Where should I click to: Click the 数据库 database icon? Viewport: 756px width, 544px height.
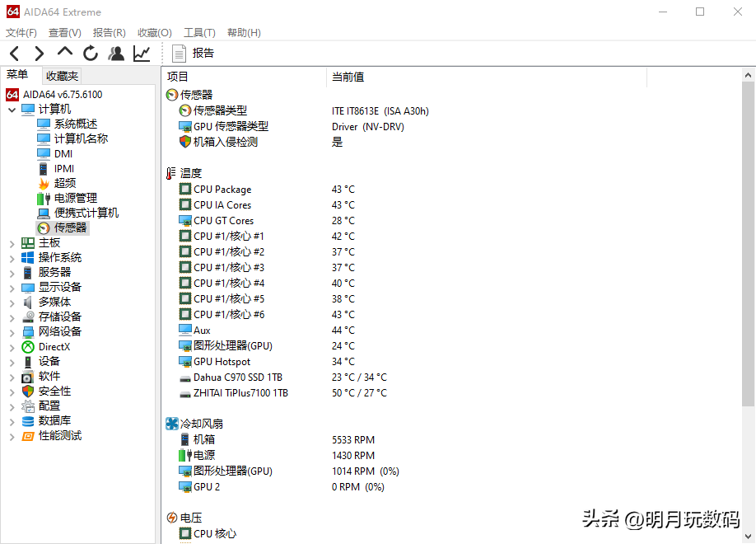(28, 421)
